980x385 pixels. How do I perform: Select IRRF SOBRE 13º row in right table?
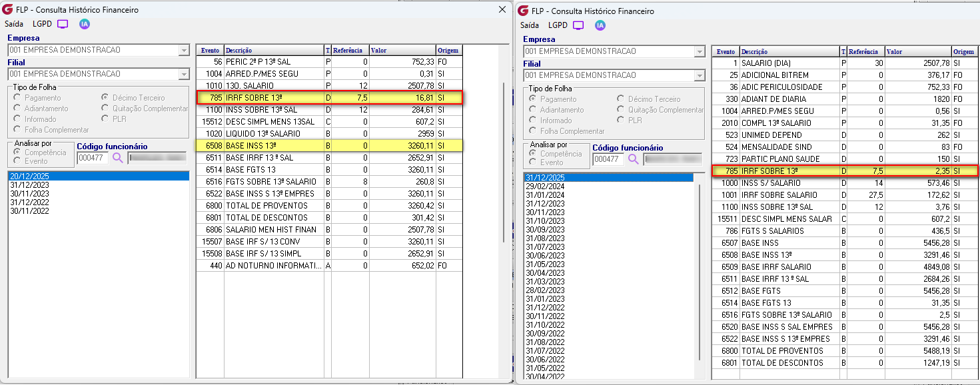pyautogui.click(x=844, y=171)
